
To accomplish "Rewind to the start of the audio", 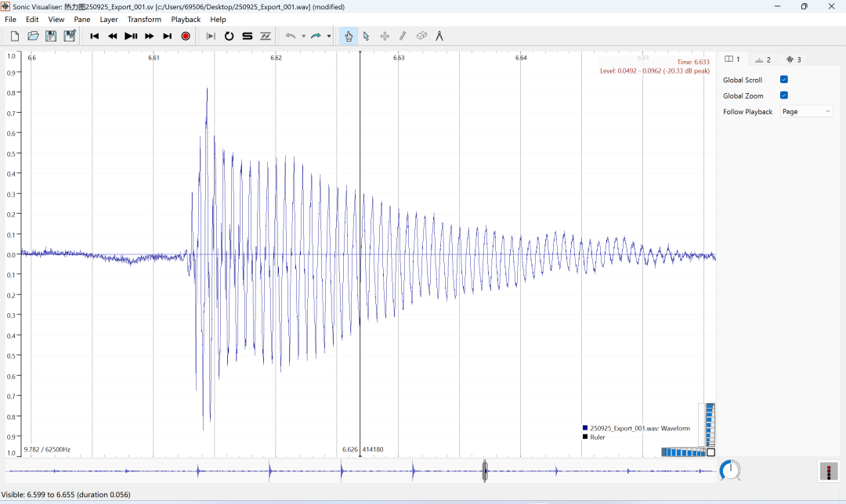I will tap(95, 36).
